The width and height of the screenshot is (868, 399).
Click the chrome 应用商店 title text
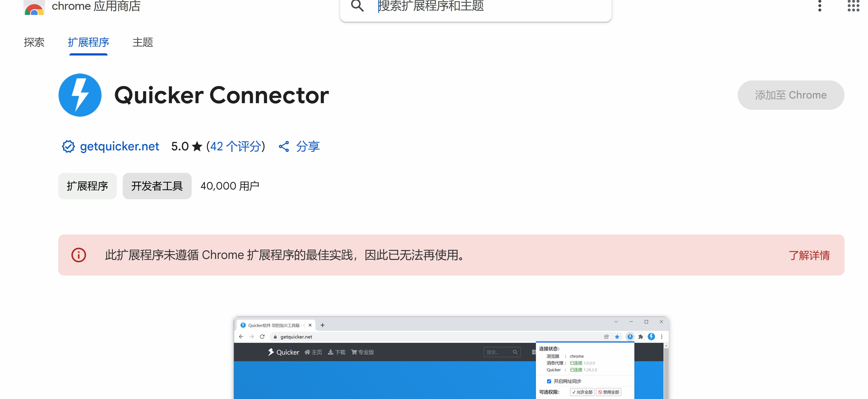pos(96,6)
